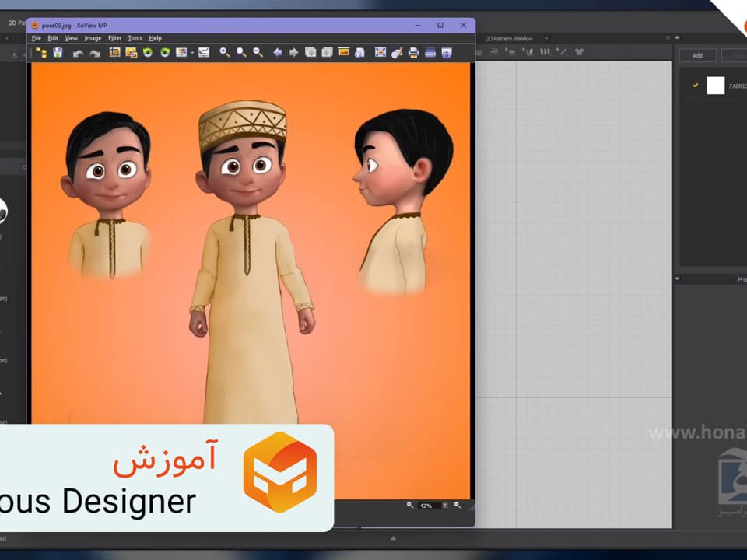The image size is (747, 560).
Task: Click the zoom percentage stepper arrows
Action: click(445, 506)
